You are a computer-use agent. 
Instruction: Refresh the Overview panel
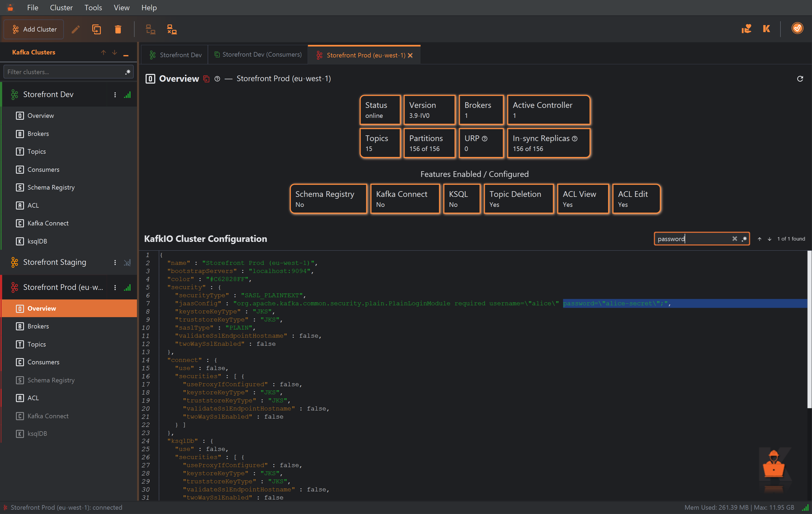(x=800, y=78)
